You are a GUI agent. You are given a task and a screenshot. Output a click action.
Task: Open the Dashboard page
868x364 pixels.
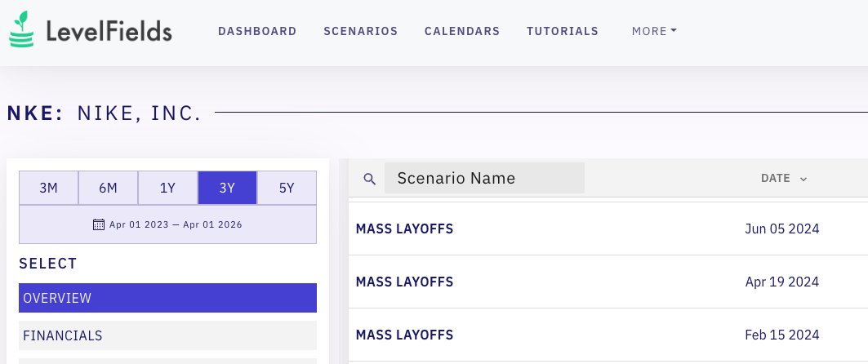257,32
